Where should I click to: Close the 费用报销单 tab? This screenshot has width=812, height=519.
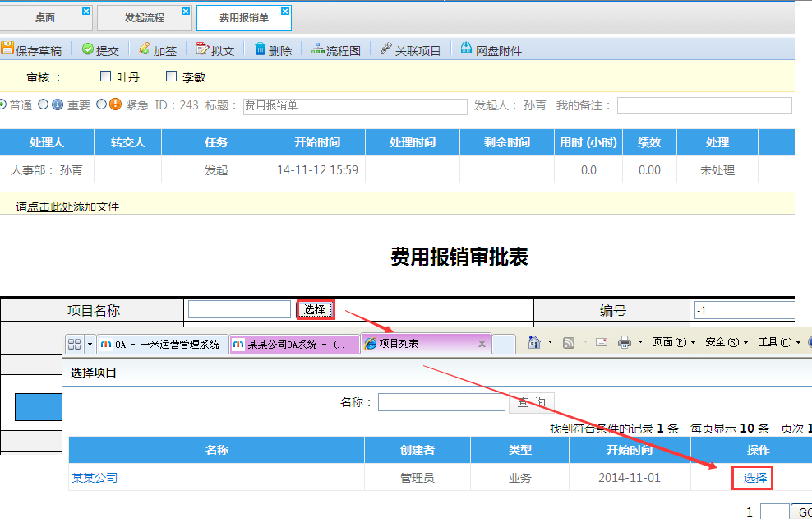pyautogui.click(x=285, y=11)
